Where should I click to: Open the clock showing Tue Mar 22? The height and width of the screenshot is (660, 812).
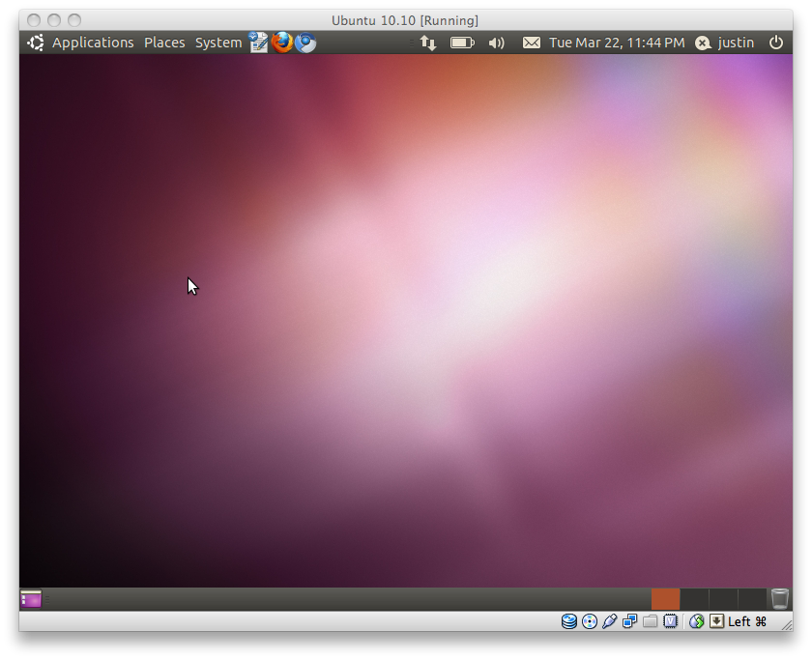617,43
